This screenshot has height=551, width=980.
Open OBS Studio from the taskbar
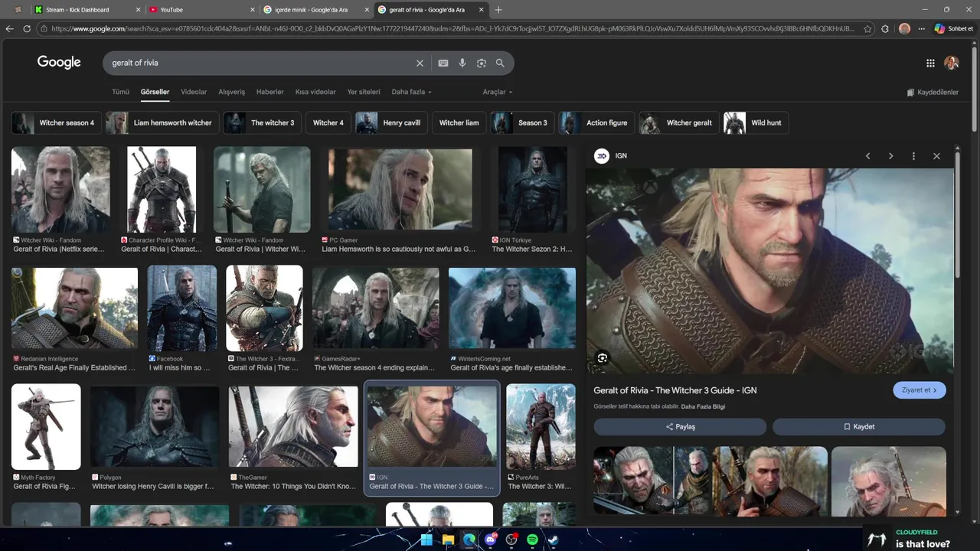point(511,540)
